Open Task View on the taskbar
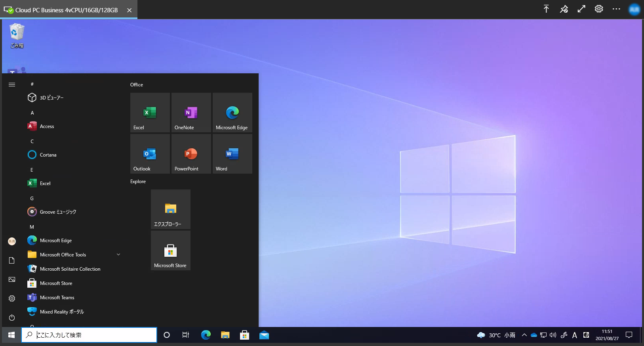Image resolution: width=644 pixels, height=346 pixels. click(186, 335)
